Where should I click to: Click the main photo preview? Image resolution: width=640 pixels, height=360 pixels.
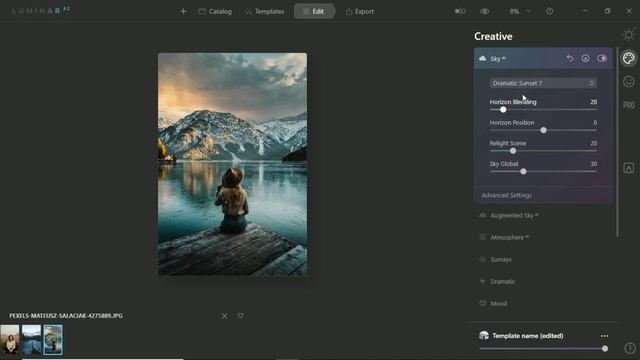point(233,164)
